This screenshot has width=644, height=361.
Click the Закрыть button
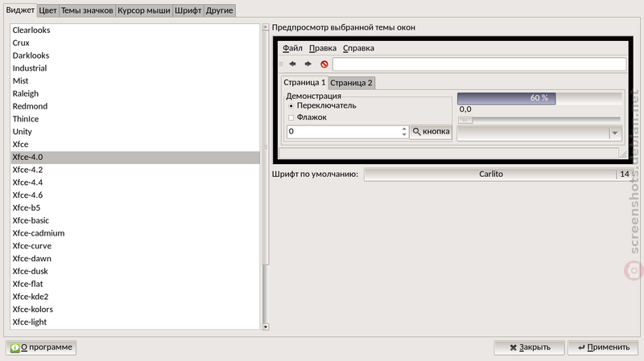point(530,347)
